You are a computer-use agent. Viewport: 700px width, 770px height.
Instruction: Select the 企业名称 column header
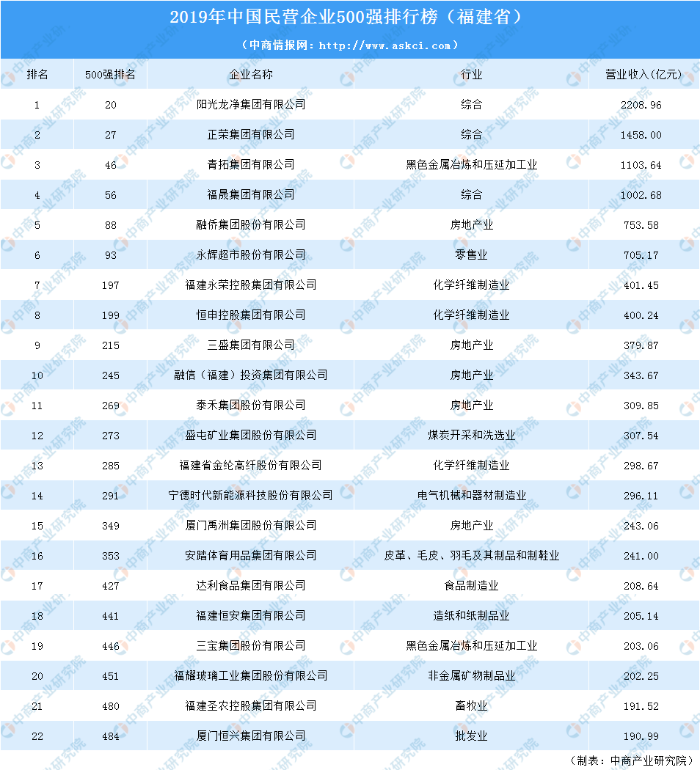(x=250, y=74)
